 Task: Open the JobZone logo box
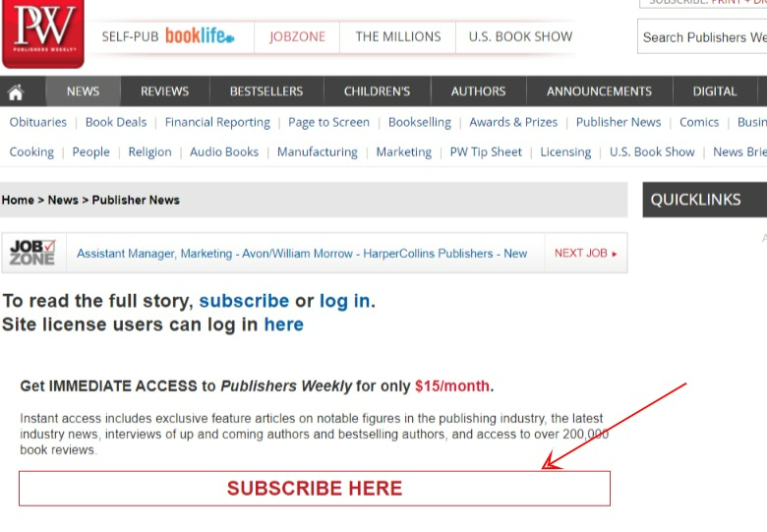[x=33, y=253]
